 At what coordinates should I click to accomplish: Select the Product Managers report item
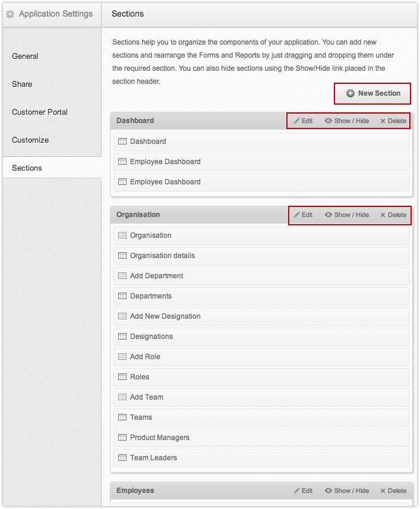[160, 438]
